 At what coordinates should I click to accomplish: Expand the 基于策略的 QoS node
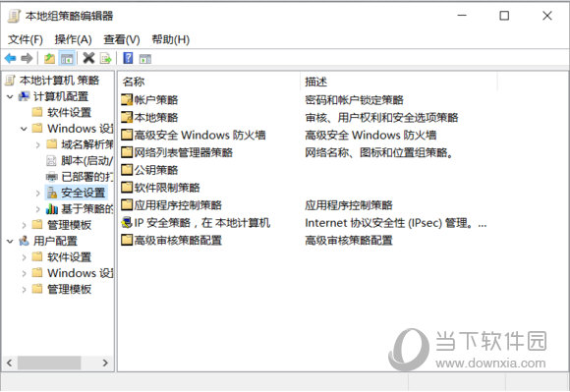[x=37, y=209]
